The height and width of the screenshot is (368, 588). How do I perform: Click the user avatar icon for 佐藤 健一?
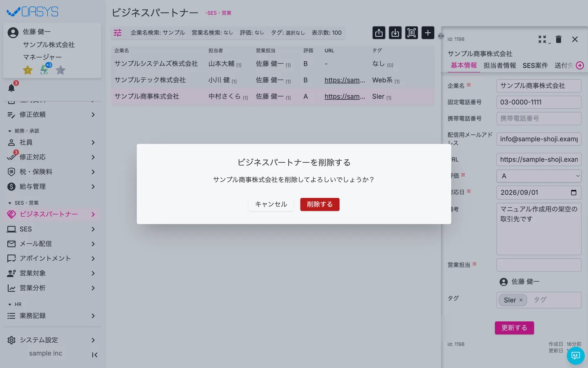(x=13, y=33)
